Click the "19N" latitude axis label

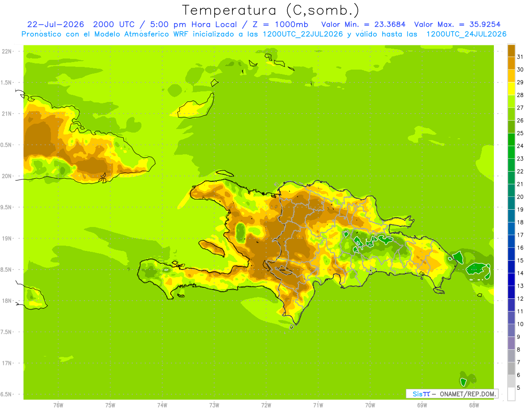(x=7, y=239)
